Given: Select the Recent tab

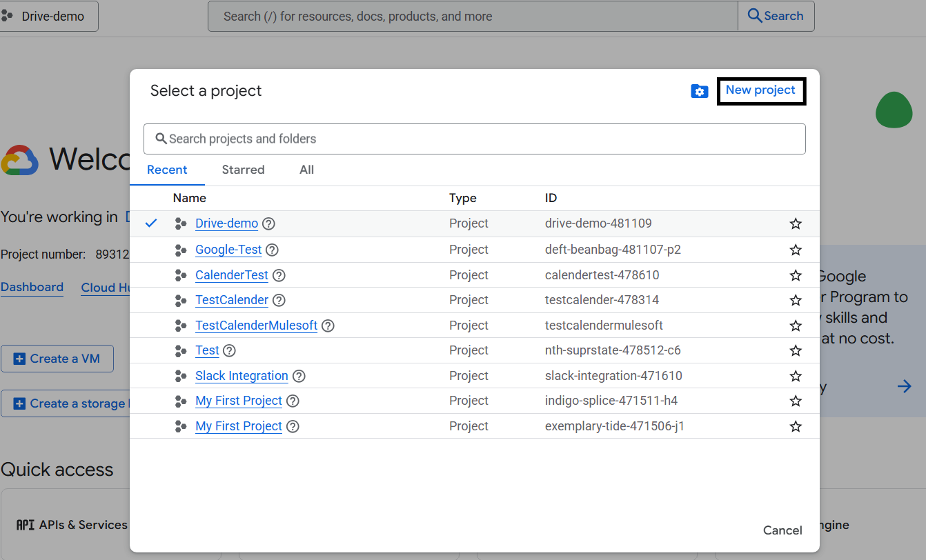Looking at the screenshot, I should click(x=167, y=170).
